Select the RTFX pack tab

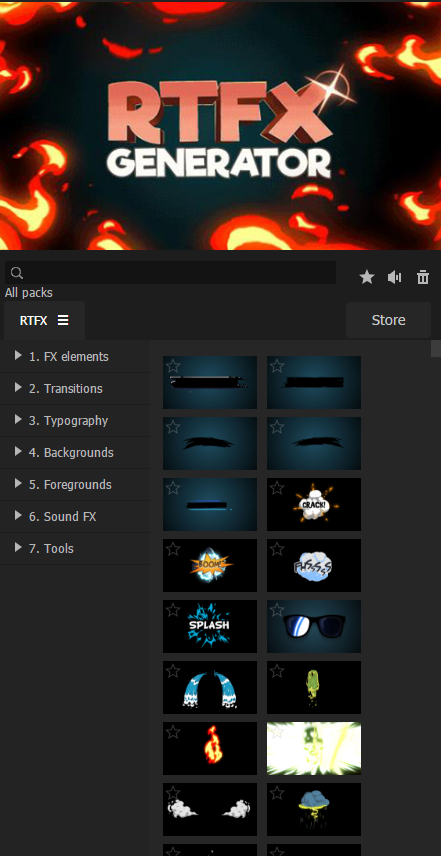click(44, 320)
